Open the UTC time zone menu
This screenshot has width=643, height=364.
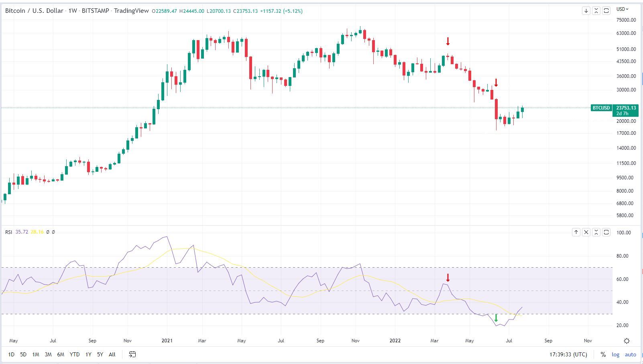click(x=568, y=354)
